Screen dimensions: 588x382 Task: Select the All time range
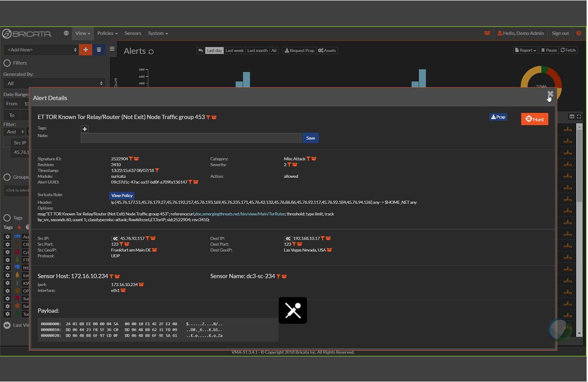pyautogui.click(x=273, y=51)
